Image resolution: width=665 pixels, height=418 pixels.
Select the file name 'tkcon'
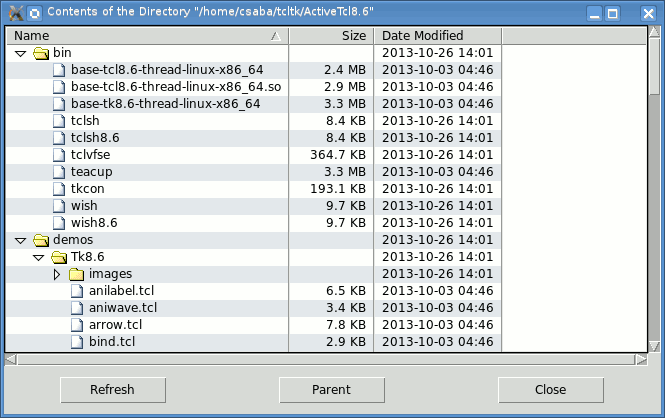[87, 189]
